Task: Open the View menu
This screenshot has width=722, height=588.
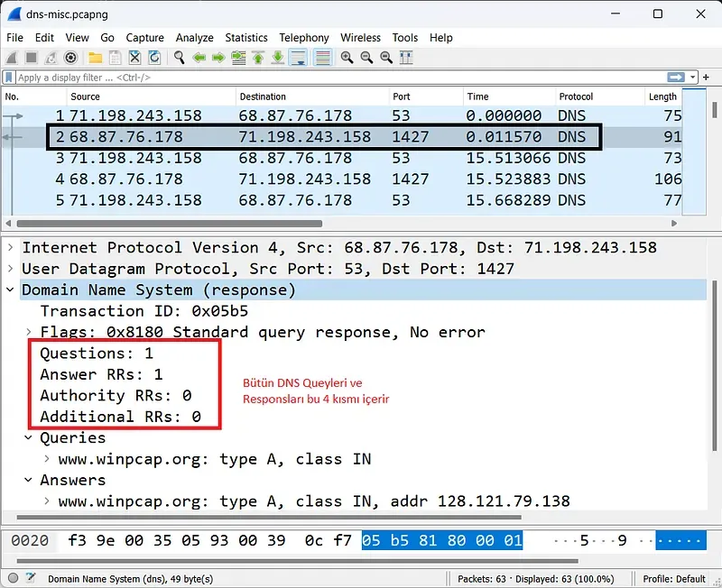Action: point(77,38)
